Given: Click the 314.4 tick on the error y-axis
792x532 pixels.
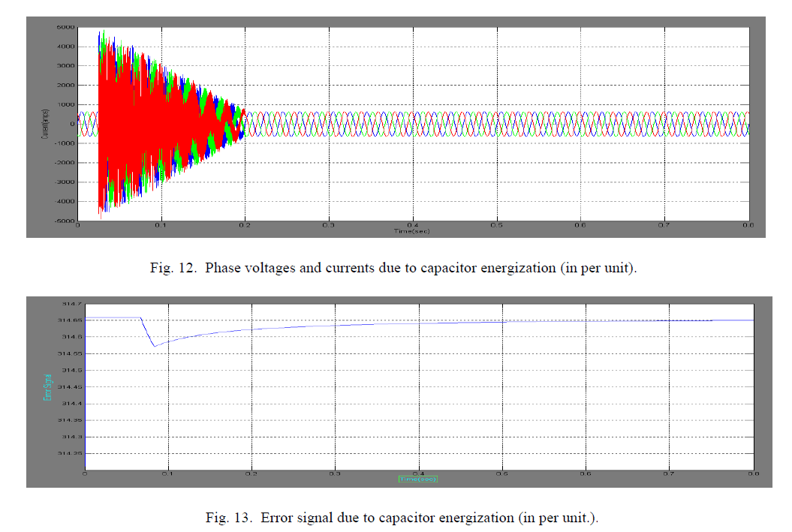Looking at the screenshot, I should (71, 404).
